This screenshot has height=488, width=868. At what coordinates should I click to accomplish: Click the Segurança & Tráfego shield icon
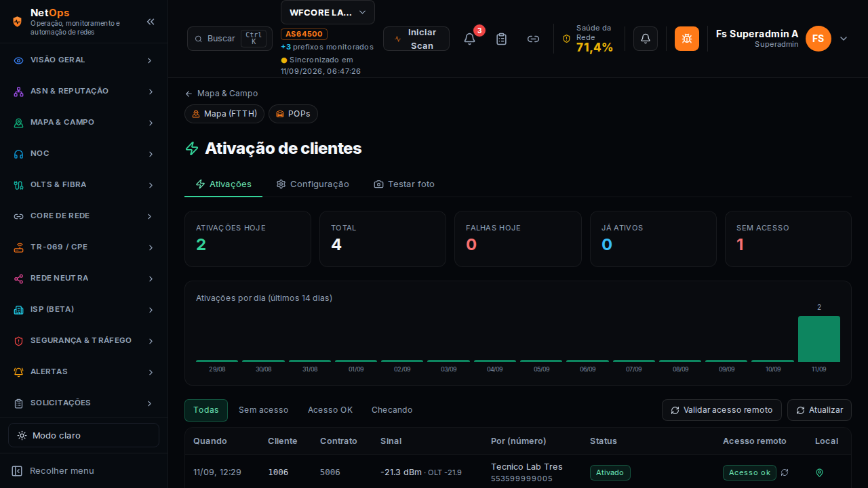19,341
